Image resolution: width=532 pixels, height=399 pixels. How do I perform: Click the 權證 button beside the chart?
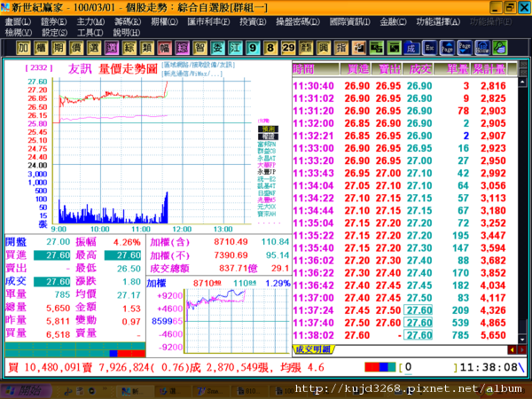pos(268,137)
